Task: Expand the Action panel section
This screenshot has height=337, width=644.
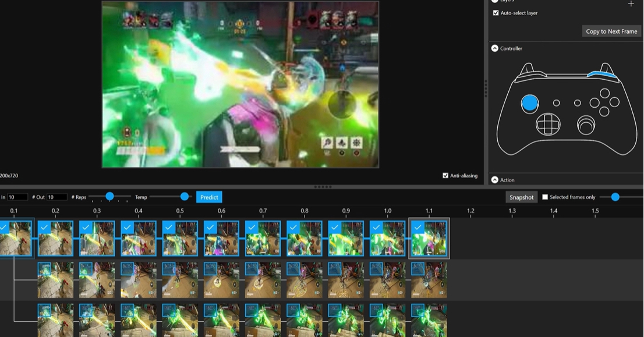Action: [x=495, y=180]
